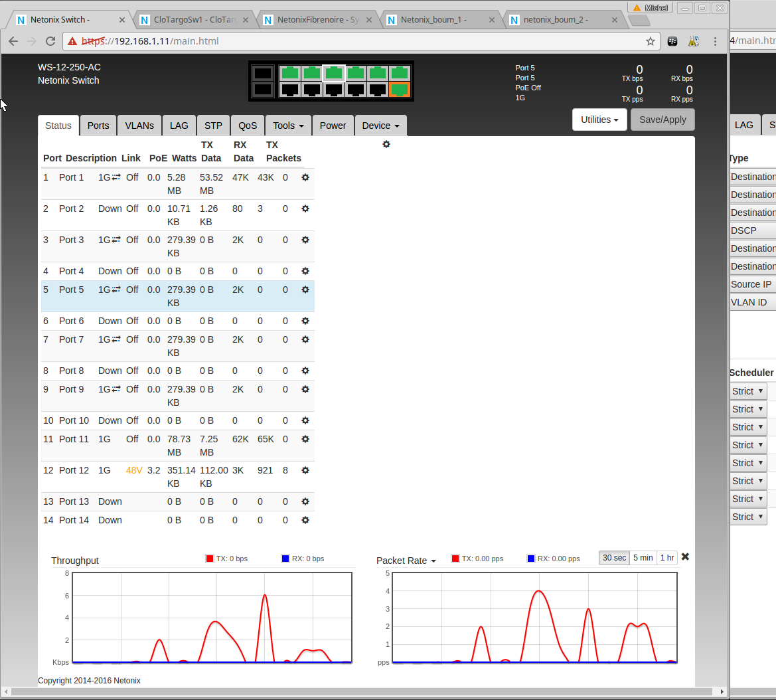Switch to the VLANs tab
Screen dimensions: 776x700
(x=139, y=126)
